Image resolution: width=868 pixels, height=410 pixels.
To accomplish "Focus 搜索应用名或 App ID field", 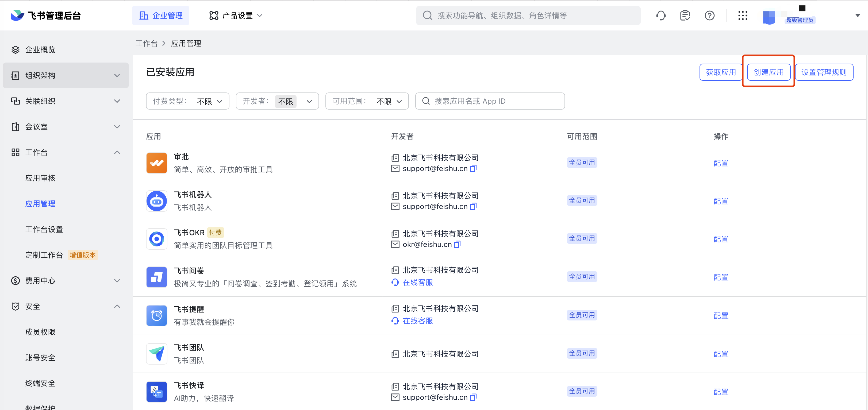I will pos(490,101).
